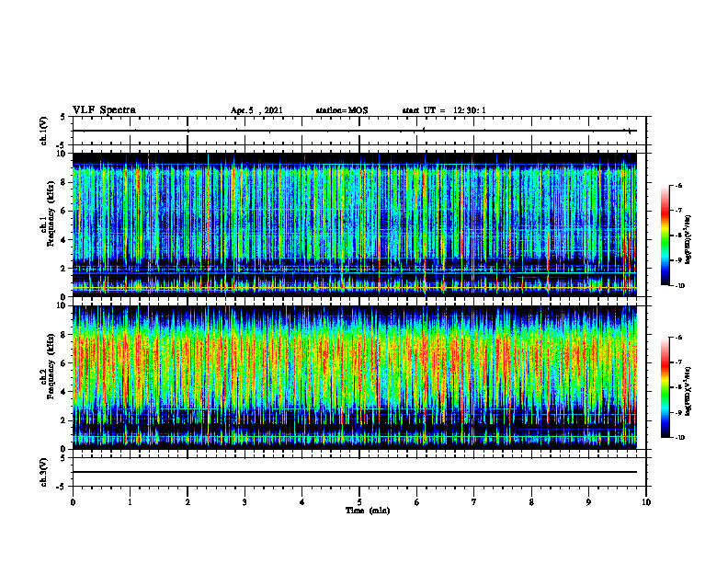Viewport: 728px width, 563px height.
Task: Click time axis tick label "5"
Action: click(x=359, y=502)
